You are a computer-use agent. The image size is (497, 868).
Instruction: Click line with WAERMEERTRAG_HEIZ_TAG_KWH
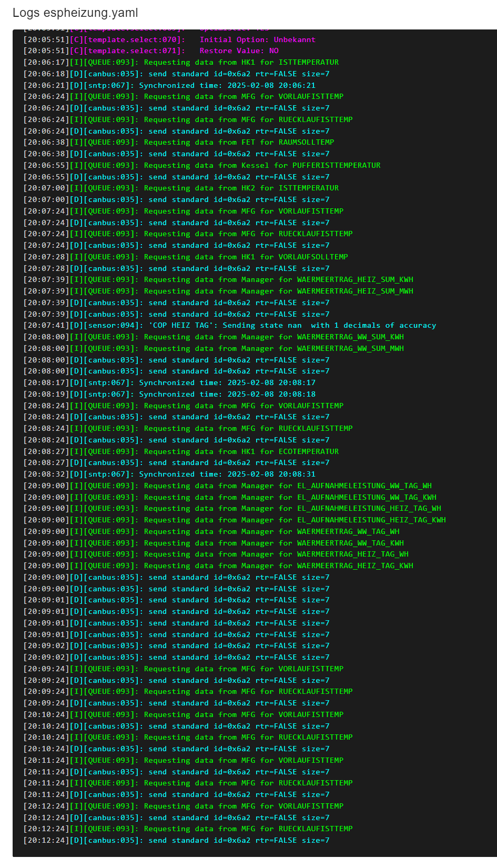[218, 566]
